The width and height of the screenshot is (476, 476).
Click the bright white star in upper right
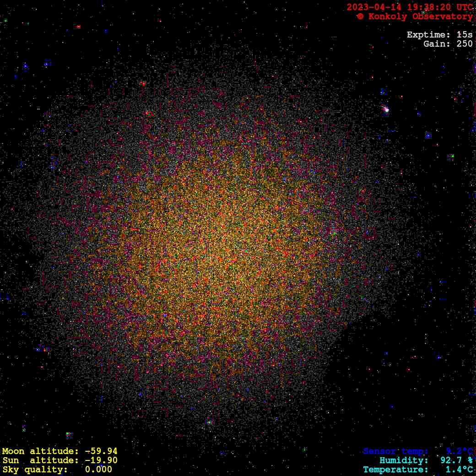pyautogui.click(x=386, y=109)
